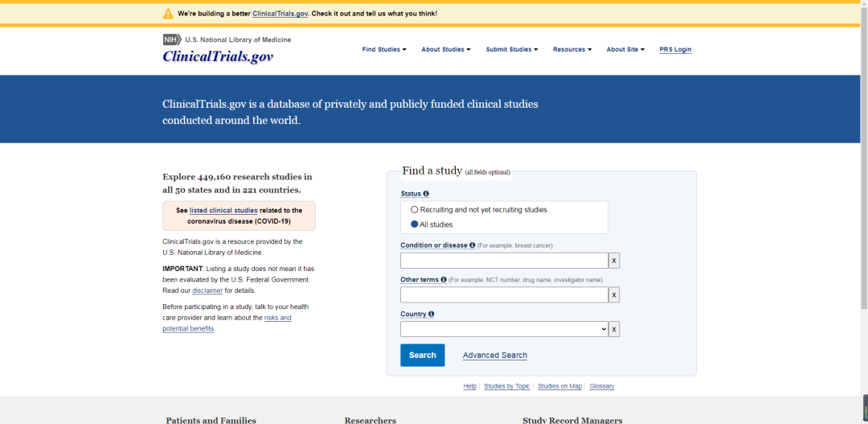
Task: Click the Patients and Families heading
Action: coord(211,420)
